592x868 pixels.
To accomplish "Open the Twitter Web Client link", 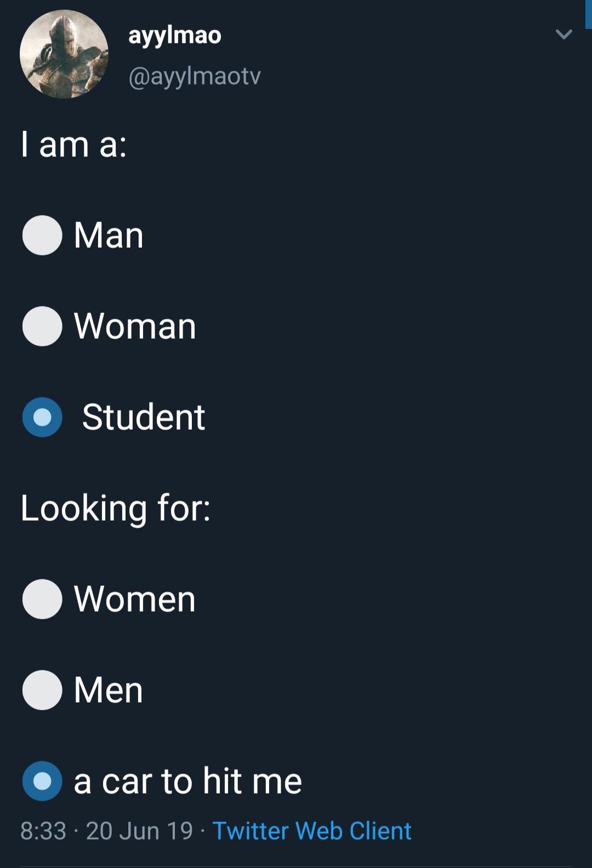I will (312, 831).
